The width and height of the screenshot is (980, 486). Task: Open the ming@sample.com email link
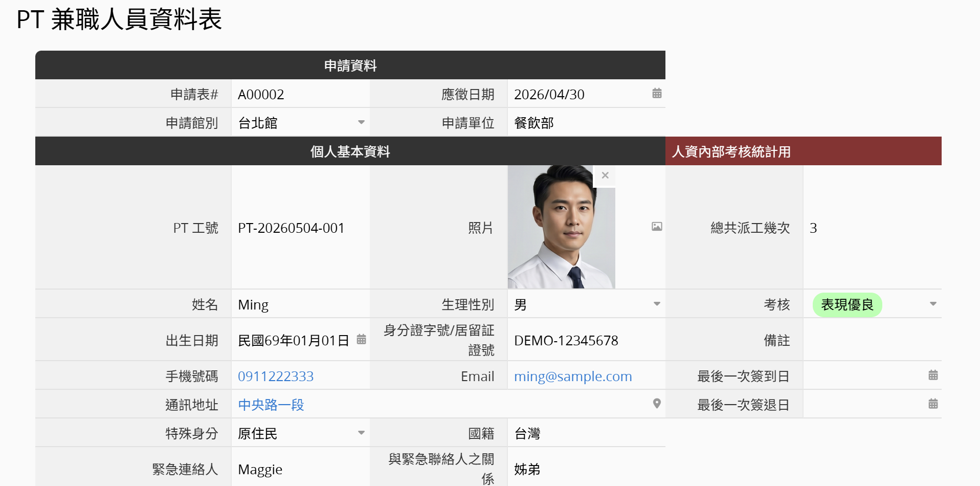[573, 377]
